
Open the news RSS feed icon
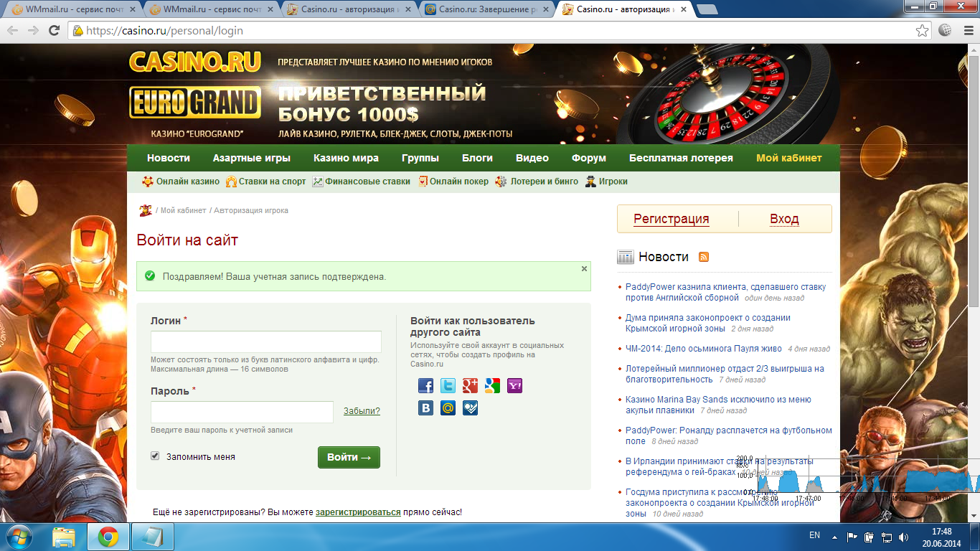click(x=704, y=257)
